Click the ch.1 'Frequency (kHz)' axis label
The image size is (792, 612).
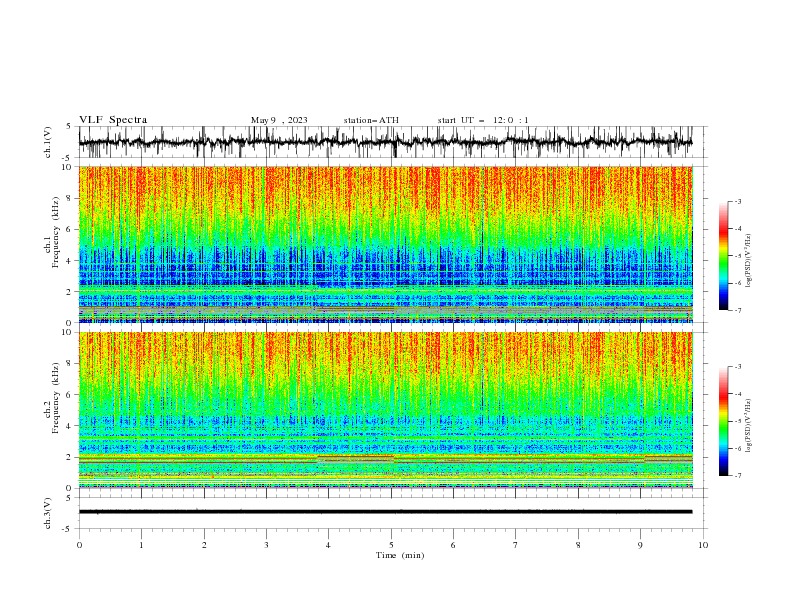56,232
